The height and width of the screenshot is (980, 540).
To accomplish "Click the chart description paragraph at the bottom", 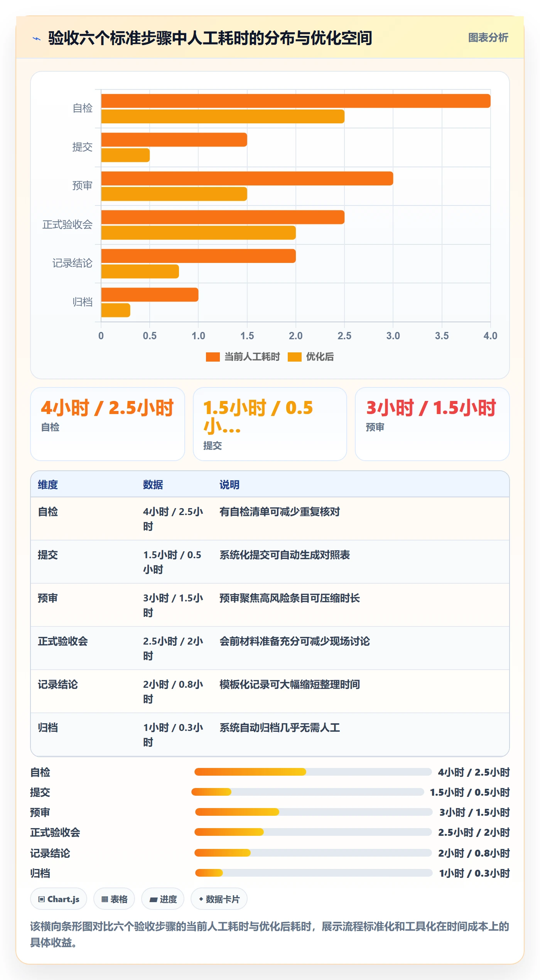I will (270, 934).
